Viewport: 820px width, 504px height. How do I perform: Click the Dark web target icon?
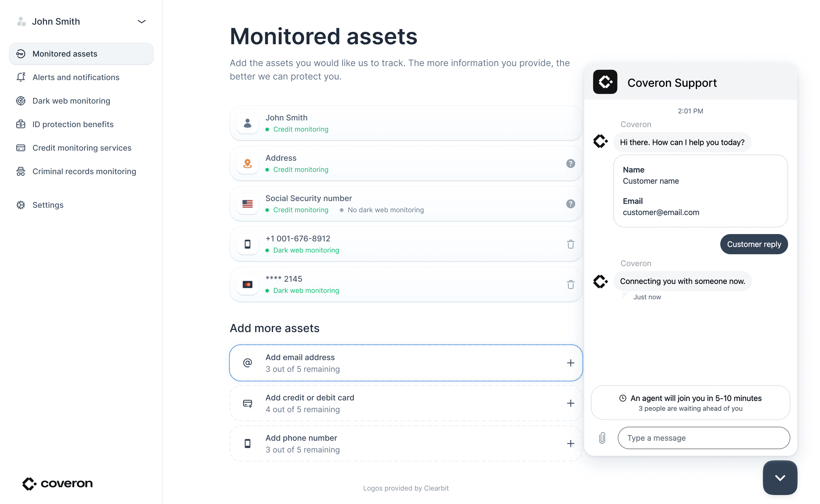point(21,101)
